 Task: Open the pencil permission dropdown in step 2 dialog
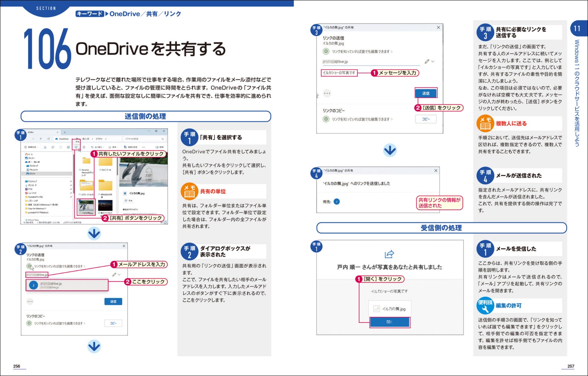(116, 274)
